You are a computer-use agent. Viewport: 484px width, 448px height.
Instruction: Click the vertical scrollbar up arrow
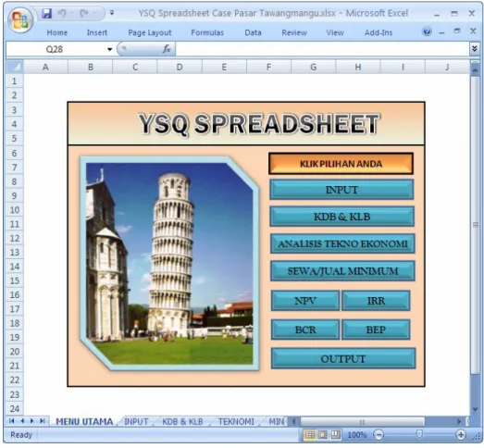point(475,71)
